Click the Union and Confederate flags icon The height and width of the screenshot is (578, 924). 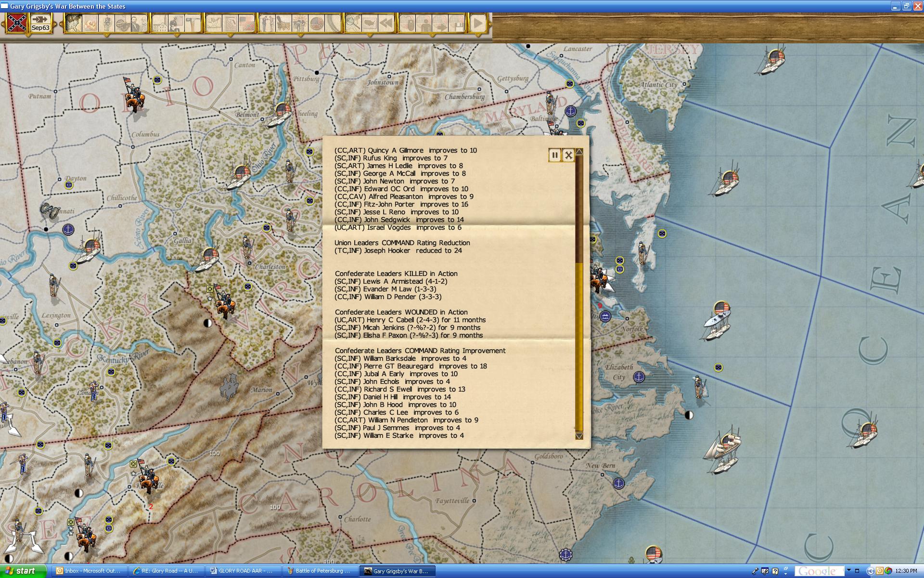click(x=246, y=23)
